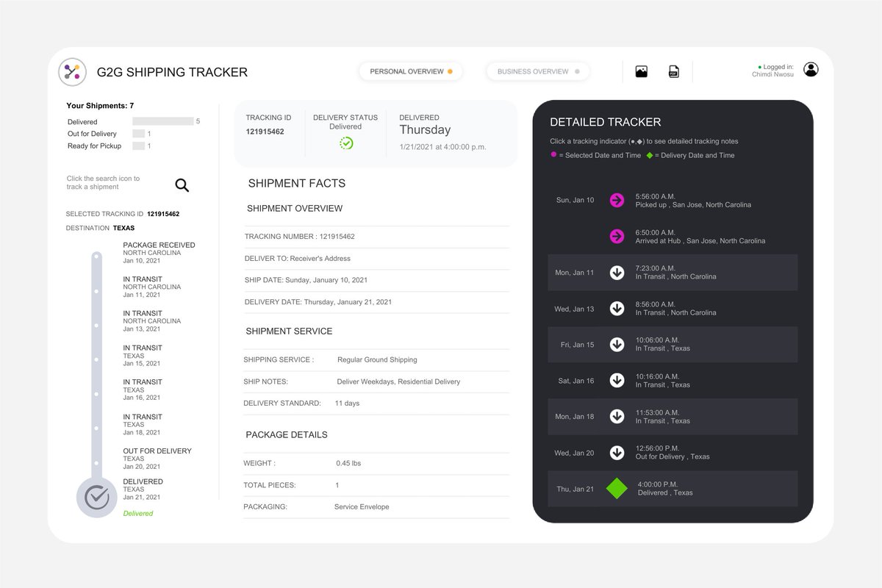Click the 'Service Envelope' packaging value
The image size is (882, 588).
point(362,507)
